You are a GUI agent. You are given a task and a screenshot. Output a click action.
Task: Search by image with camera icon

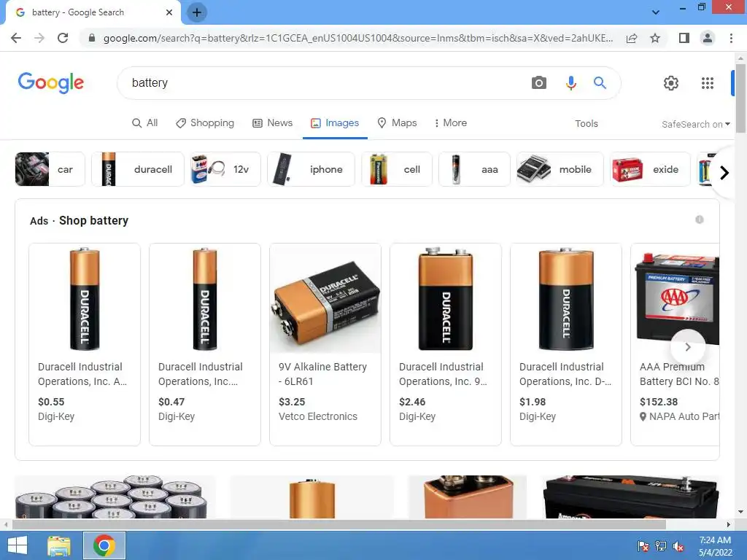[x=539, y=83]
